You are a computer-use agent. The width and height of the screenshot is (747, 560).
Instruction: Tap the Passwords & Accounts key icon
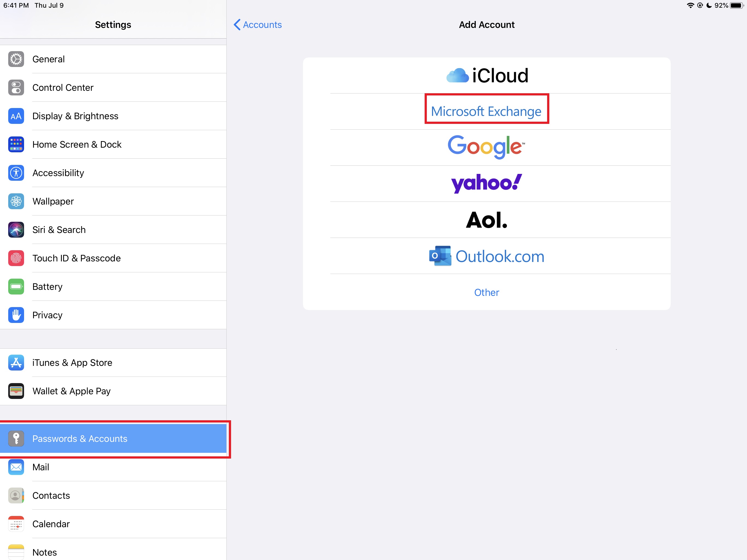(16, 438)
